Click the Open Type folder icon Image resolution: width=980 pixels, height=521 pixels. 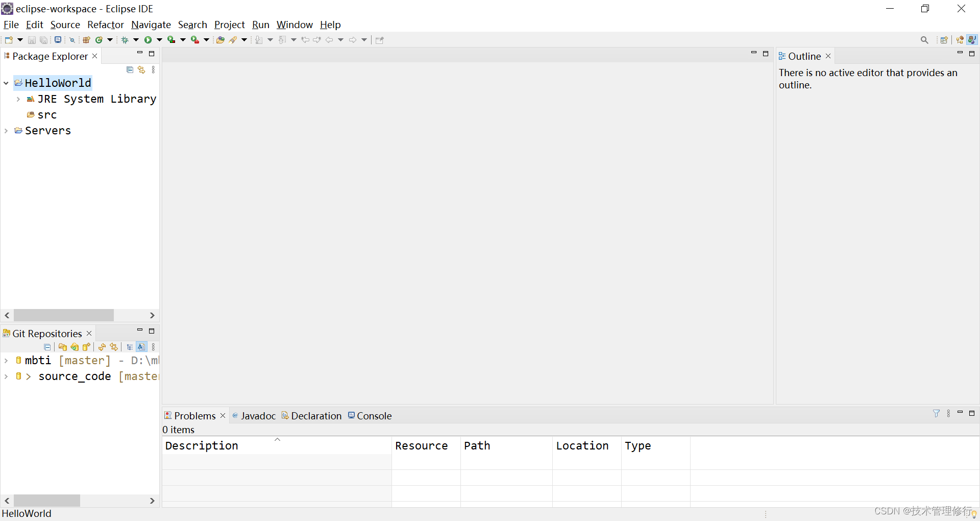tap(220, 40)
